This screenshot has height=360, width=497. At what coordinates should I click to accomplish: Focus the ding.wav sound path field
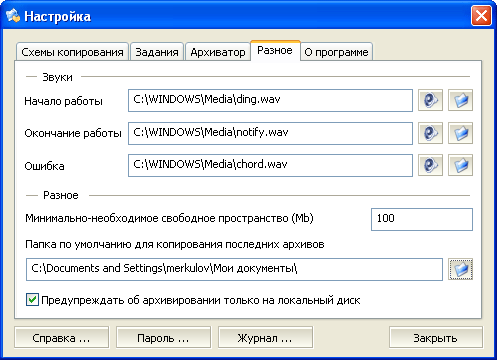[x=270, y=100]
